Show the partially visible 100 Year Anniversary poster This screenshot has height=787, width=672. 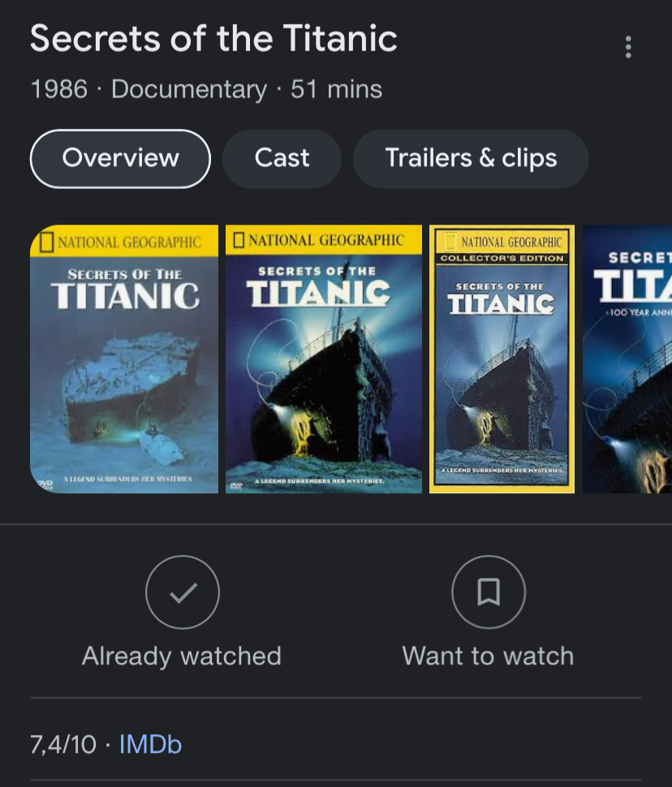pos(627,359)
